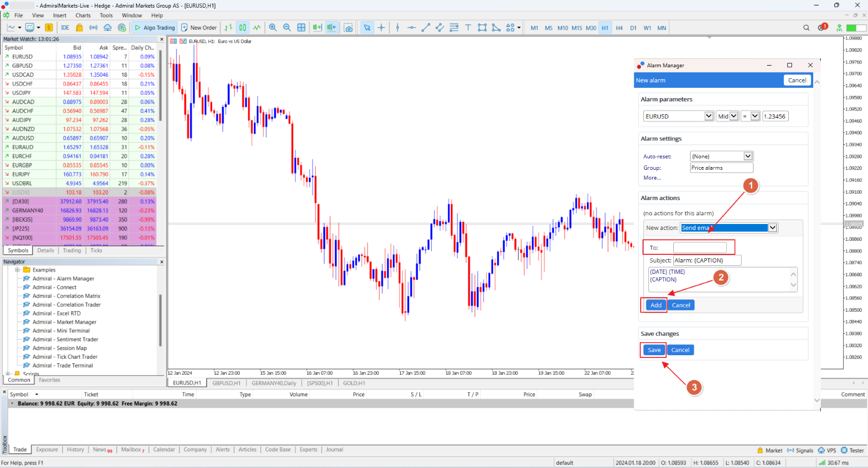Switch to Market Watch Details tab

(x=46, y=251)
